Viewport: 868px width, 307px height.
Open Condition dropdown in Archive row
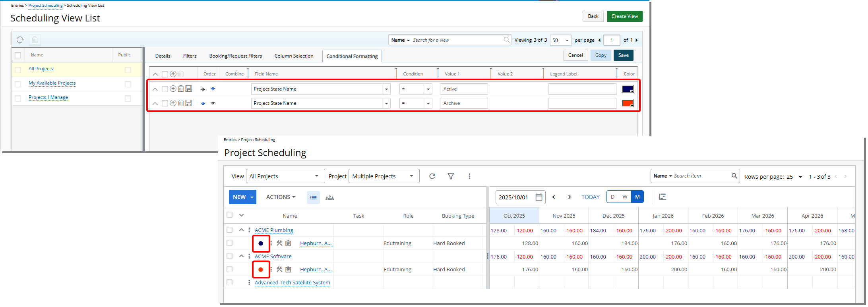click(x=428, y=103)
